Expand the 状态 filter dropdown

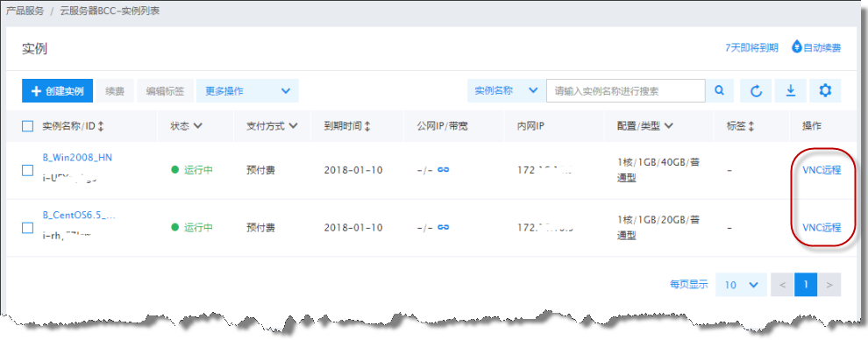[197, 126]
